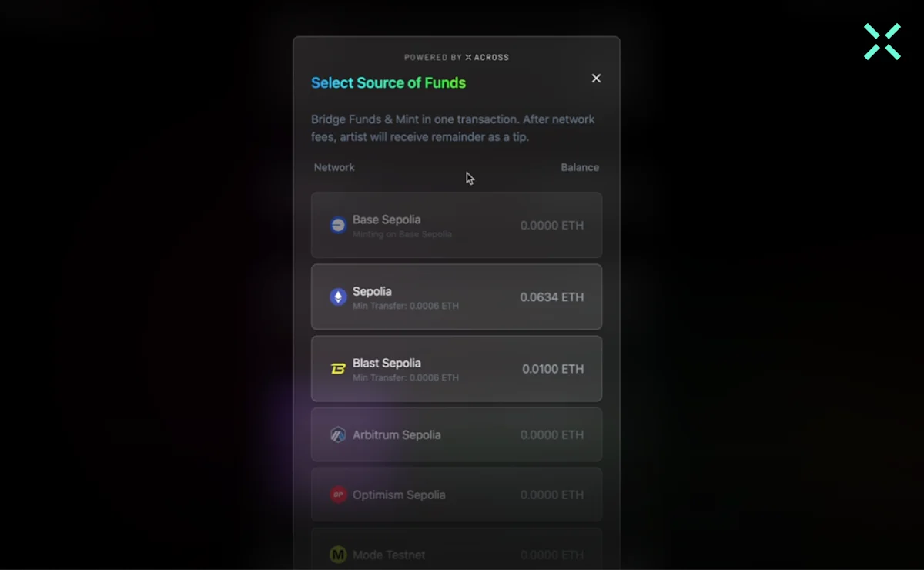Click the Blast Sepolia yellow B icon
The height and width of the screenshot is (570, 924).
[338, 369]
